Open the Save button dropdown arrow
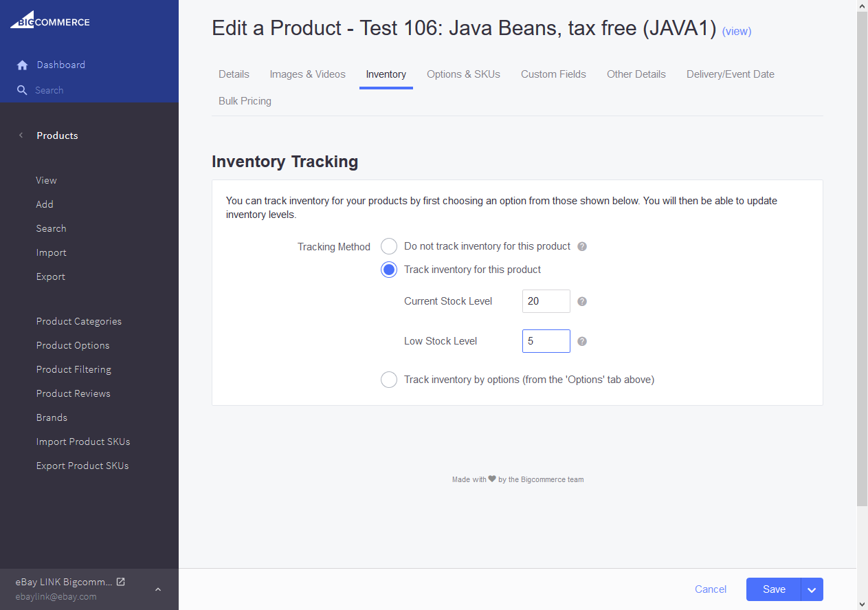The height and width of the screenshot is (610, 868). [x=812, y=589]
